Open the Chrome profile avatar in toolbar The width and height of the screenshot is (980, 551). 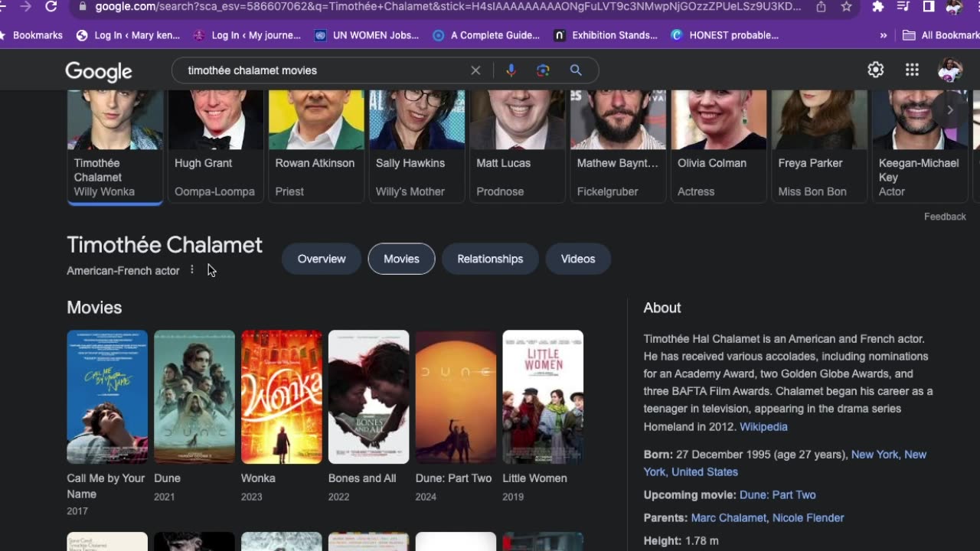pos(954,7)
